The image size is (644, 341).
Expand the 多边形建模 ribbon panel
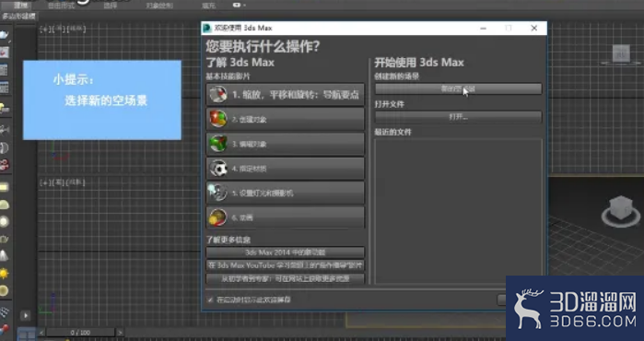click(x=19, y=17)
